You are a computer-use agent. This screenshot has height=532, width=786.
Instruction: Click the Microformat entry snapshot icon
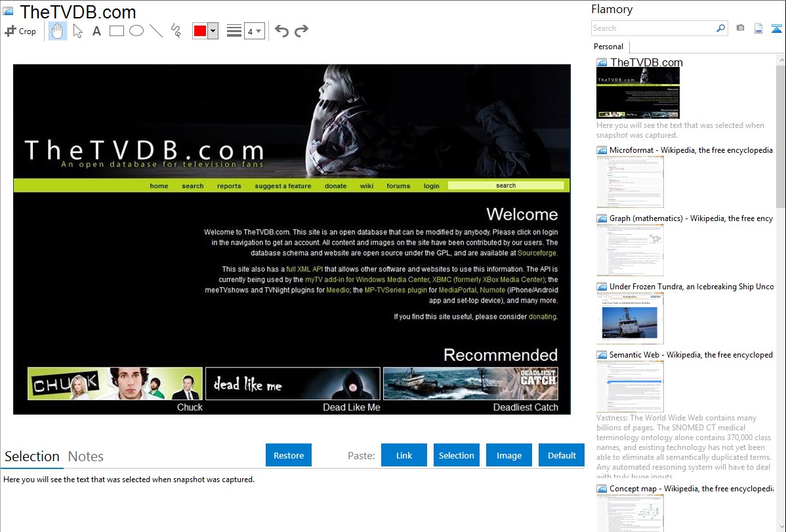tap(602, 150)
